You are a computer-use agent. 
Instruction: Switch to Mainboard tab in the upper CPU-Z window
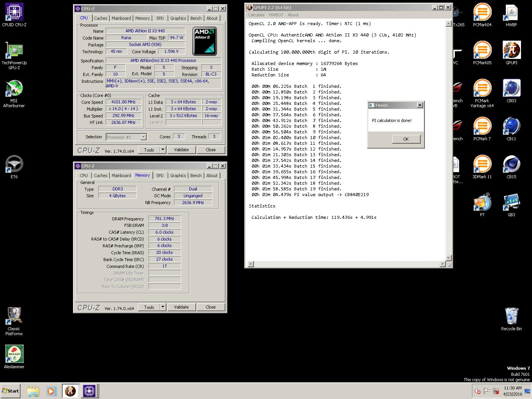click(x=121, y=18)
